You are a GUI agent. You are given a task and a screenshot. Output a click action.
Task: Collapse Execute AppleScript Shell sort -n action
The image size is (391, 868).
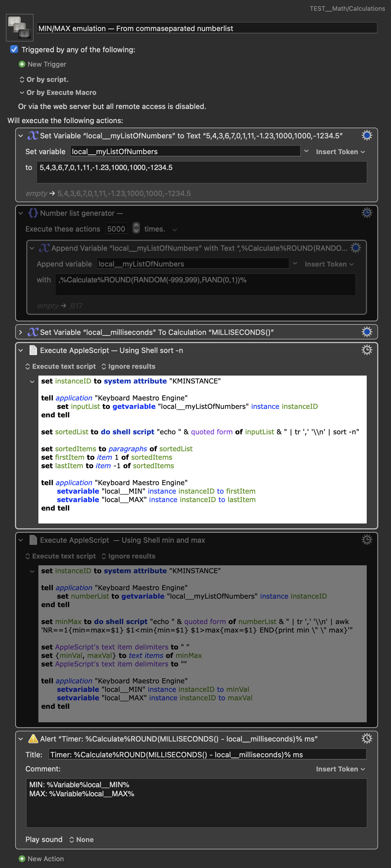(21, 350)
